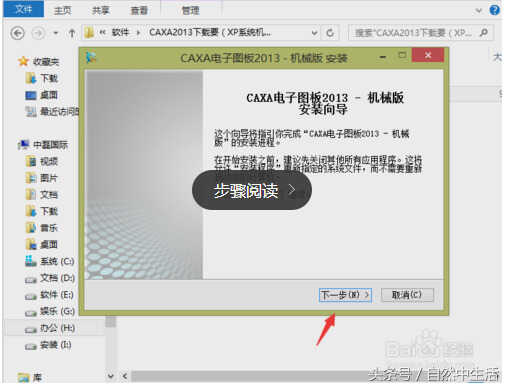Go up one folder level
This screenshot has height=387, width=508.
[72, 33]
